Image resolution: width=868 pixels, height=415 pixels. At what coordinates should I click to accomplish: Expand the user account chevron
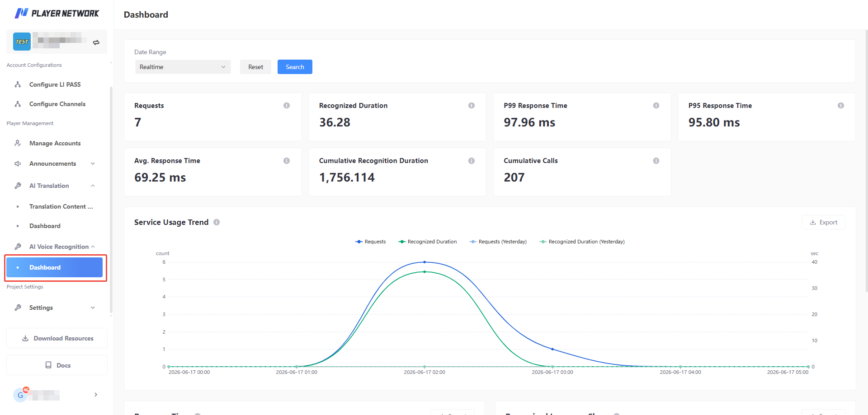click(x=96, y=395)
